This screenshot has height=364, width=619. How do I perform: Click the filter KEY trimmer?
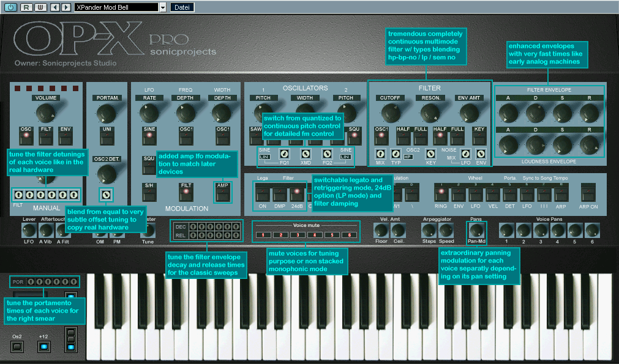[430, 154]
